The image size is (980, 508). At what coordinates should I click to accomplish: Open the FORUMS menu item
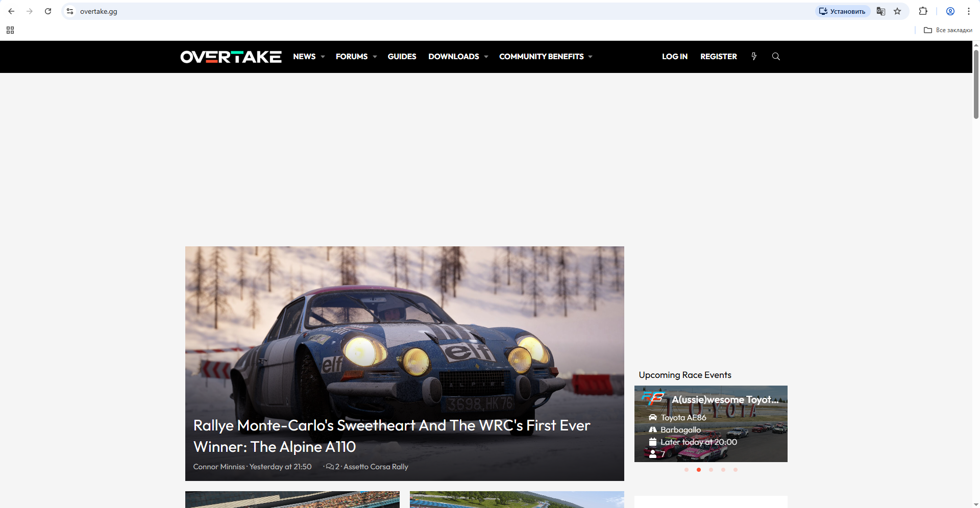(352, 57)
